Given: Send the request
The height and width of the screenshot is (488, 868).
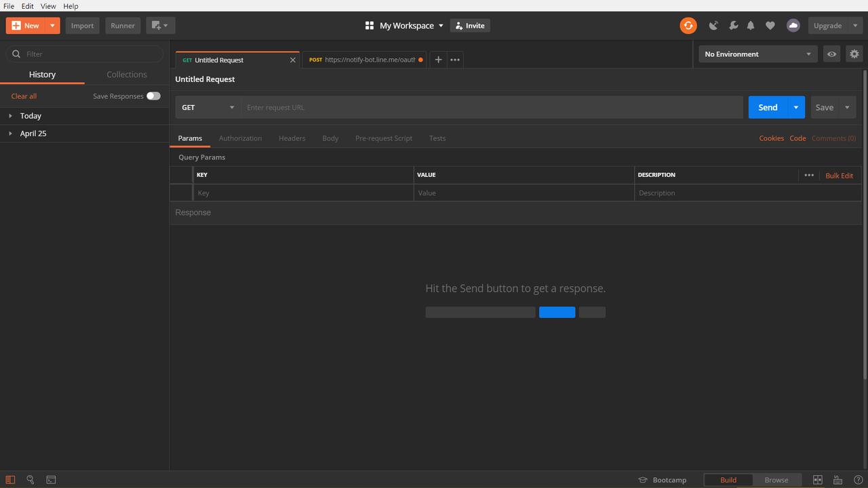Looking at the screenshot, I should [x=768, y=107].
